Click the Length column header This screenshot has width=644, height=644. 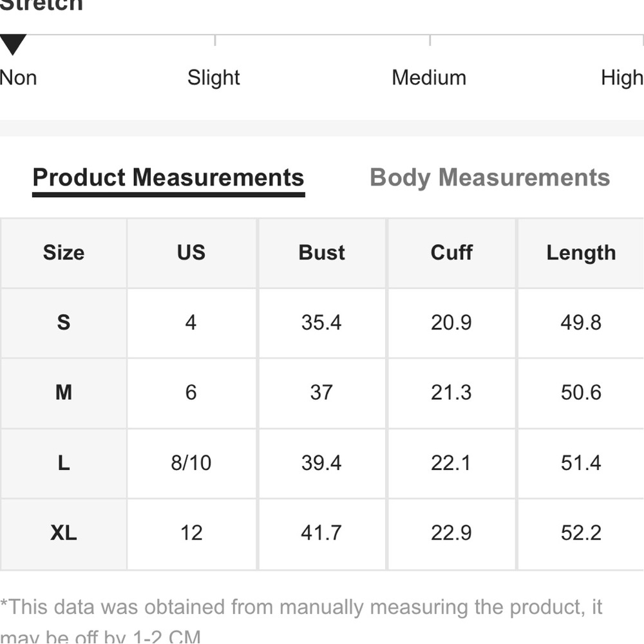click(x=581, y=252)
